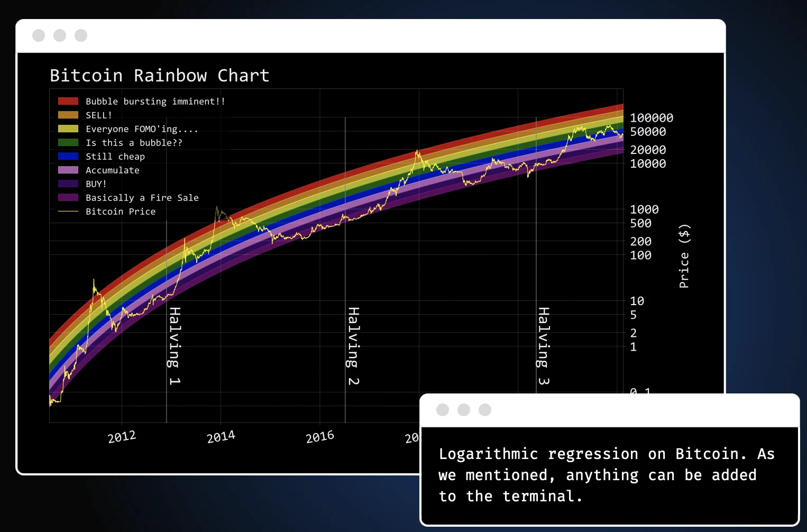Select the 'Is this a bubble??' legend label
This screenshot has height=532, width=807.
click(x=134, y=142)
